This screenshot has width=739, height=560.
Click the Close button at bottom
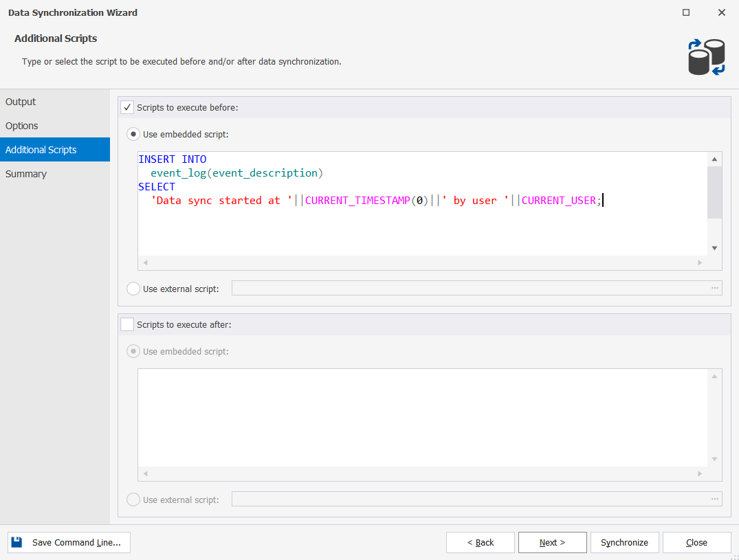point(696,543)
